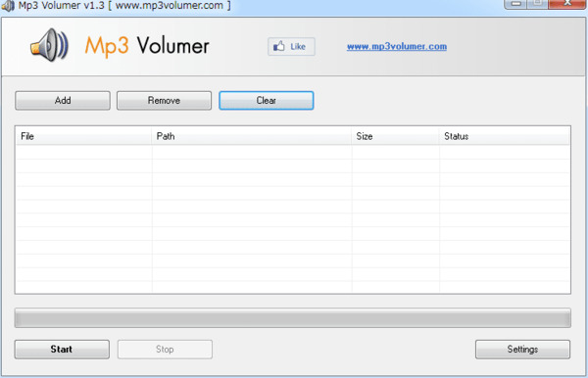Sort by the Size column header
The image size is (588, 378).
pos(395,136)
